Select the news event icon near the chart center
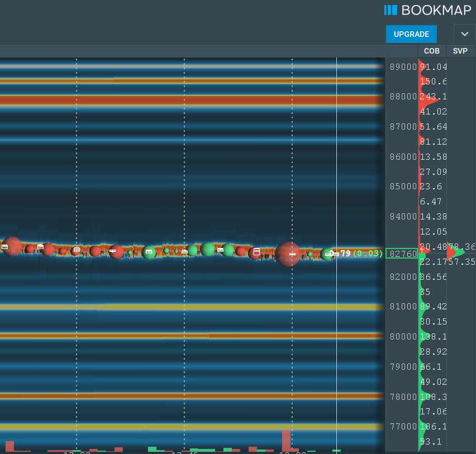This screenshot has height=454, width=476. [185, 251]
